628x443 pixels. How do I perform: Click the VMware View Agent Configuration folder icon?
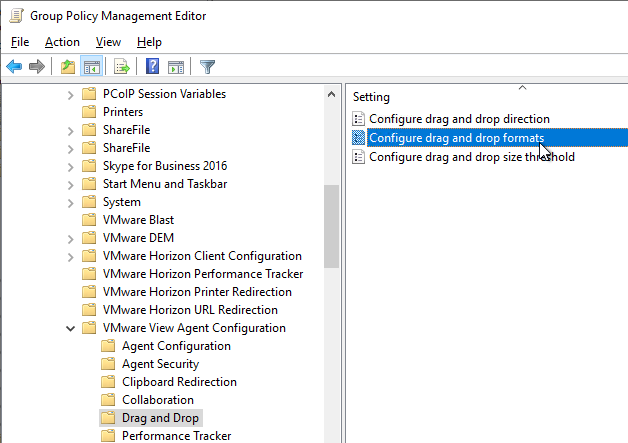coord(89,328)
